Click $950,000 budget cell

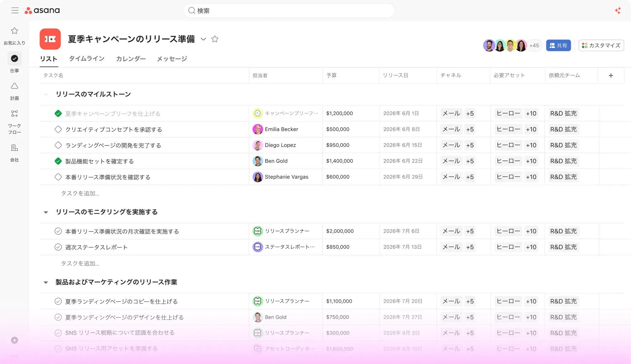coord(351,145)
